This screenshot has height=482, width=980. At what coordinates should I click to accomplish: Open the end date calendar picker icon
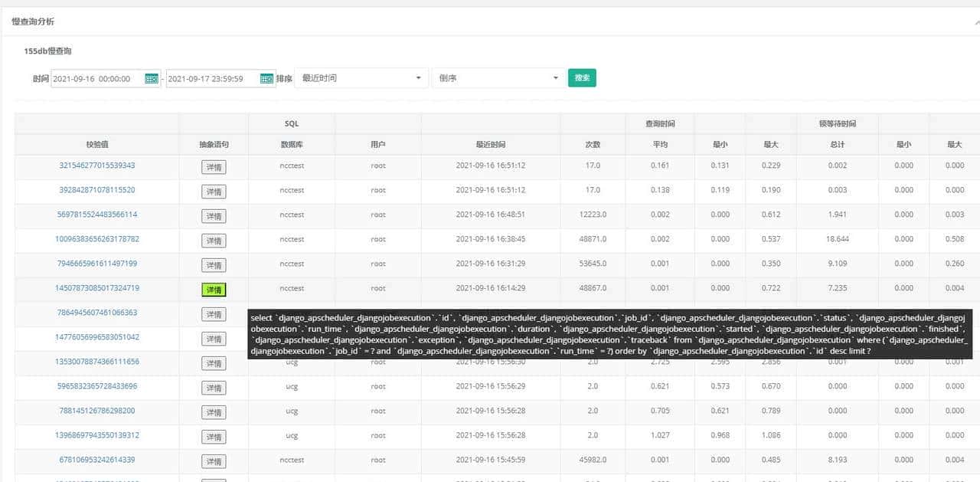[266, 77]
